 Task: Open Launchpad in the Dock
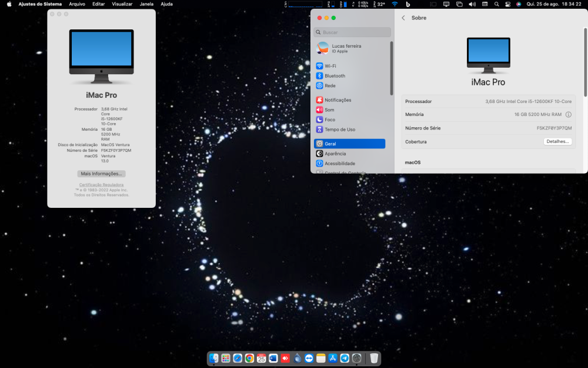tap(225, 358)
